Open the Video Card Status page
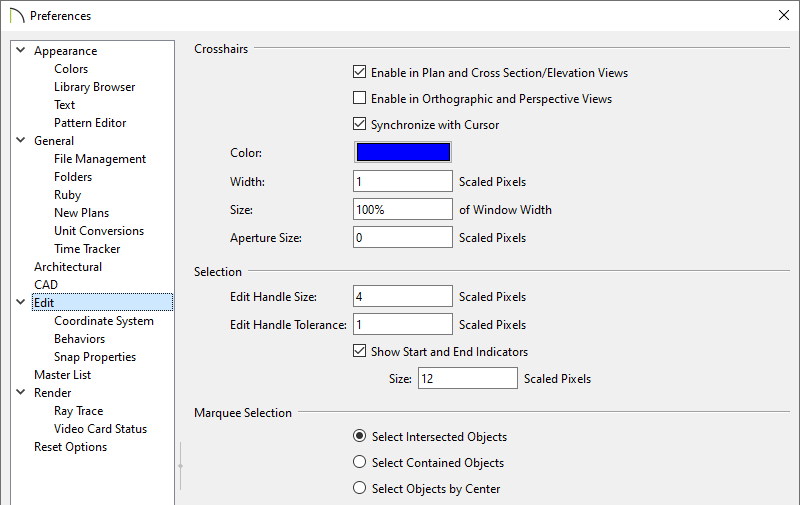The image size is (800, 505). coord(101,428)
